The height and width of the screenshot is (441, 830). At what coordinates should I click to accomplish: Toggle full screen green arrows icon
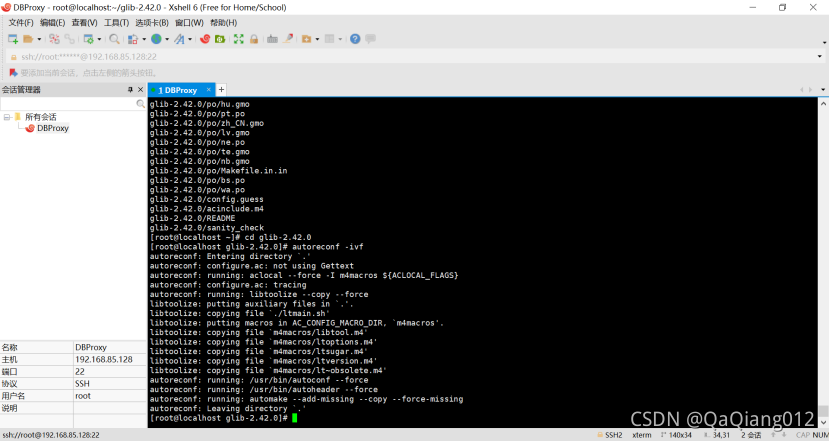click(x=239, y=39)
